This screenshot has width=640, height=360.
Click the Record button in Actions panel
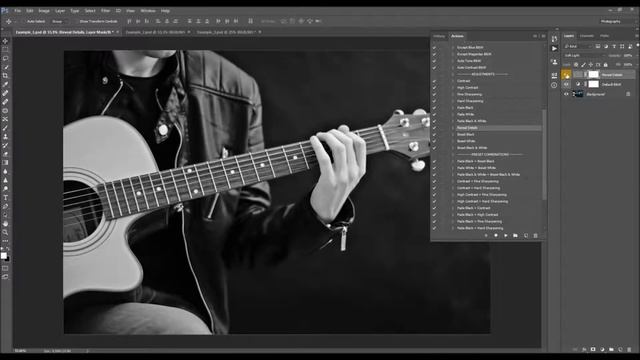pyautogui.click(x=496, y=236)
